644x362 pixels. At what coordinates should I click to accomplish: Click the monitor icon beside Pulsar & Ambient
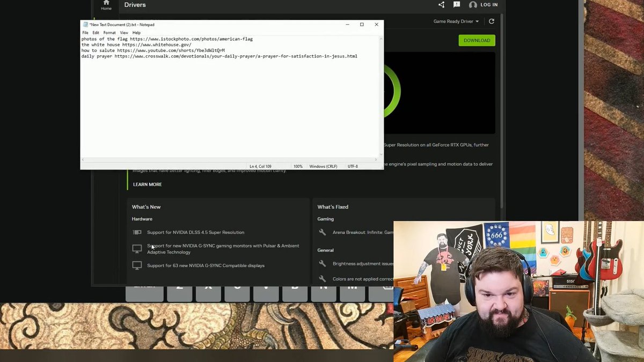(x=137, y=249)
